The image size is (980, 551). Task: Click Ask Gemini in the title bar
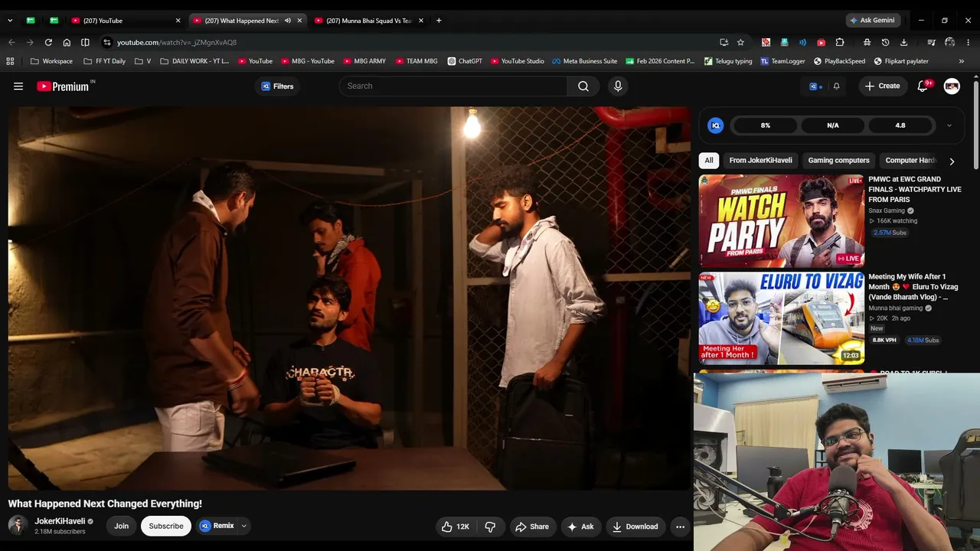872,21
